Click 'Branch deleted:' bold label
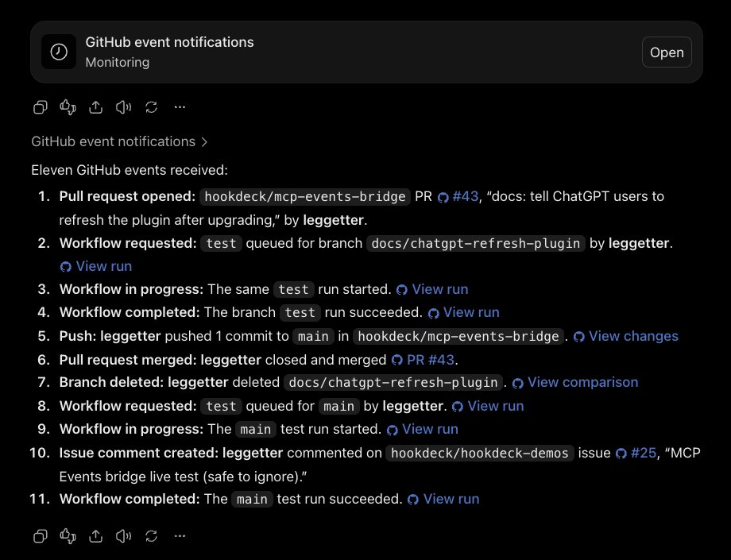The height and width of the screenshot is (560, 731). tap(111, 383)
